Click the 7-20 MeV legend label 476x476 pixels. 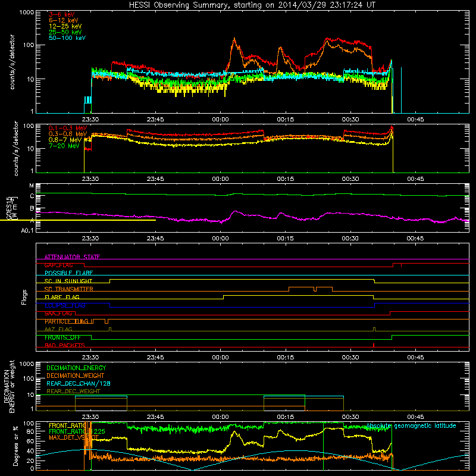pos(64,146)
